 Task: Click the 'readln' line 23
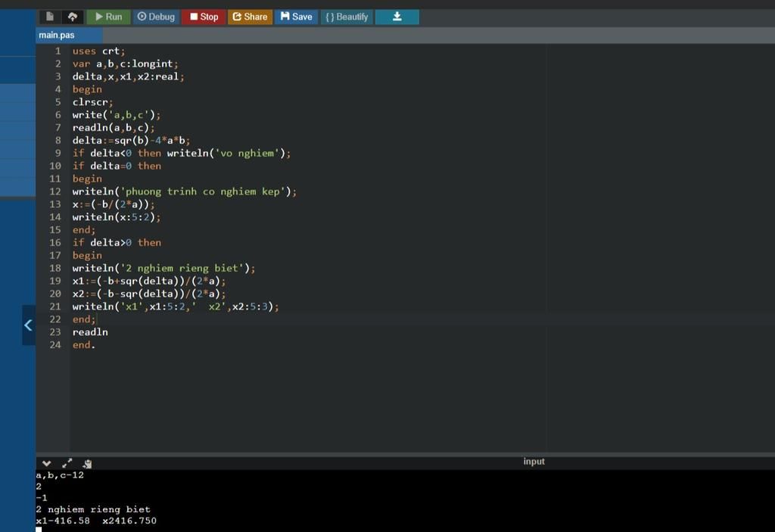pyautogui.click(x=90, y=332)
